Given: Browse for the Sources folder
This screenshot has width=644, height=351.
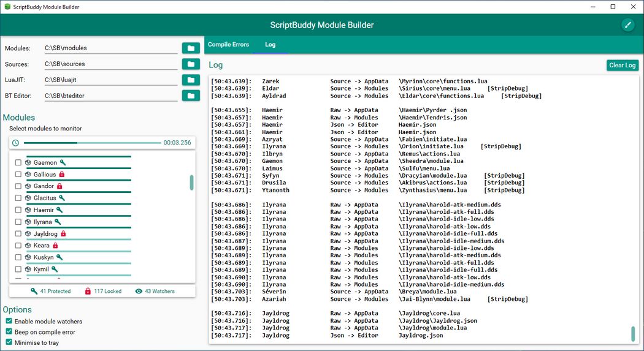Looking at the screenshot, I should (x=191, y=64).
